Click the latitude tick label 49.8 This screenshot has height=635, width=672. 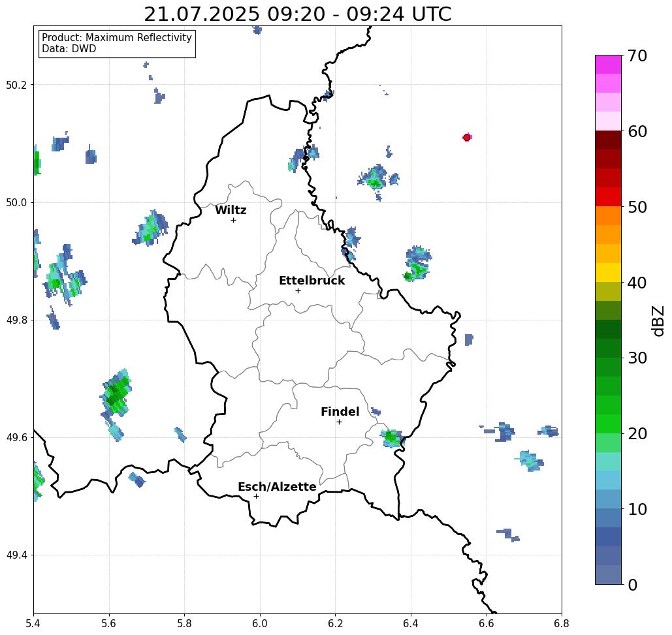pyautogui.click(x=16, y=320)
